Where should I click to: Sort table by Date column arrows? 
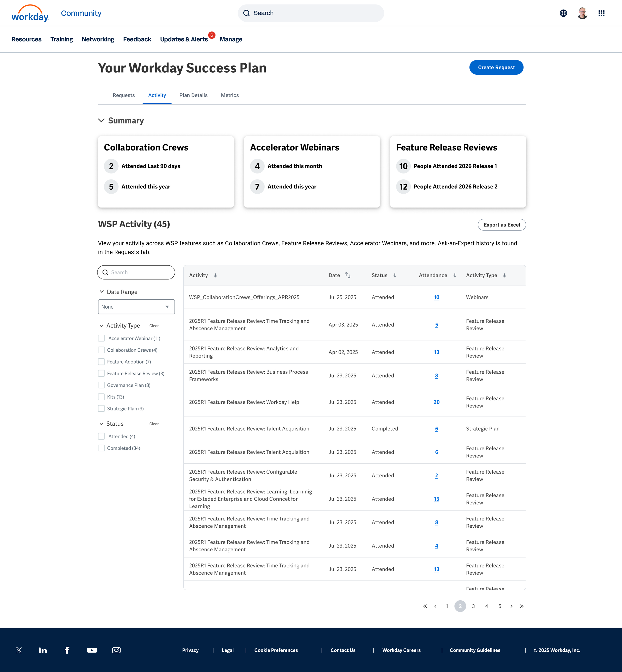click(348, 276)
